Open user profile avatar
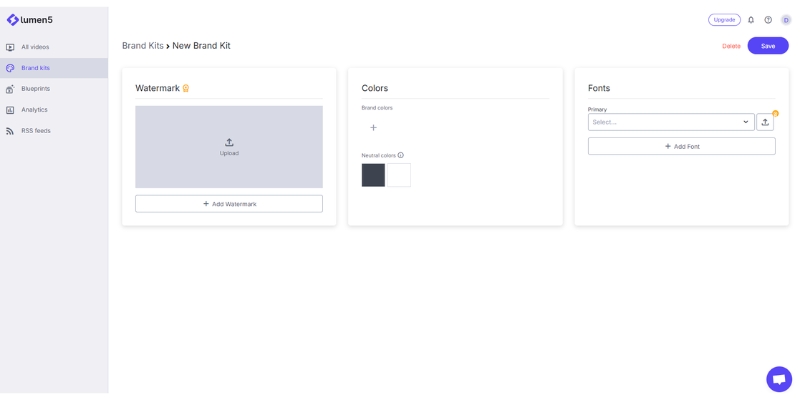The height and width of the screenshot is (400, 800). click(x=786, y=20)
